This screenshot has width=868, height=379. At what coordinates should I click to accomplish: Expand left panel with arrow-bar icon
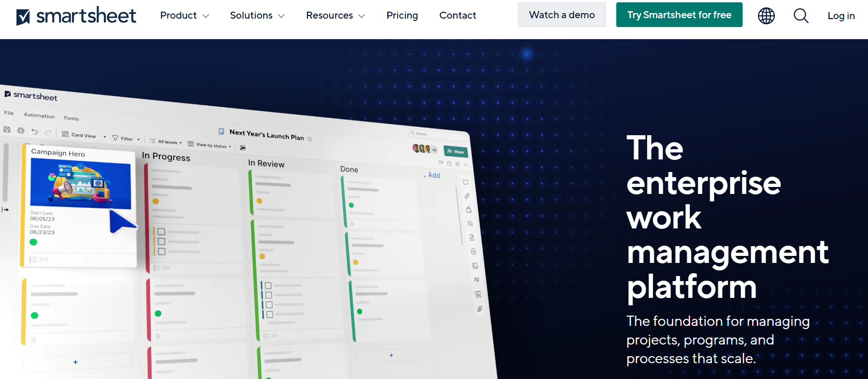(5, 210)
